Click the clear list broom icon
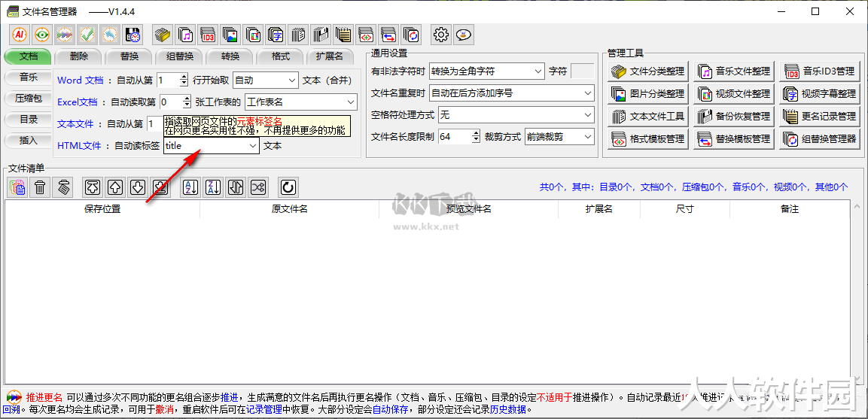The height and width of the screenshot is (419, 868). pyautogui.click(x=63, y=187)
